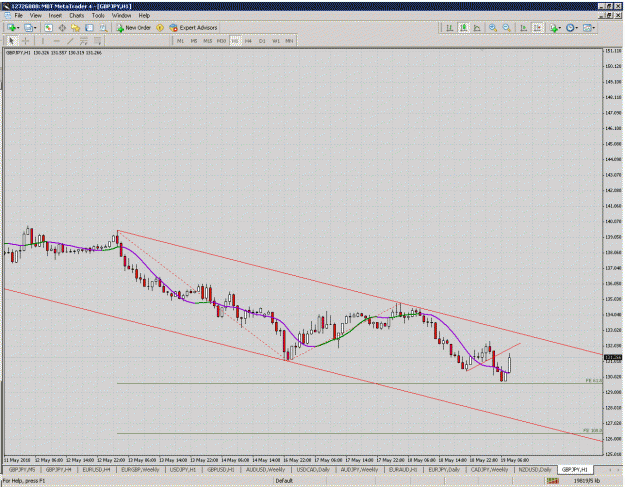Image resolution: width=625 pixels, height=487 pixels.
Task: Select the W1 timeframe
Action: pyautogui.click(x=276, y=41)
